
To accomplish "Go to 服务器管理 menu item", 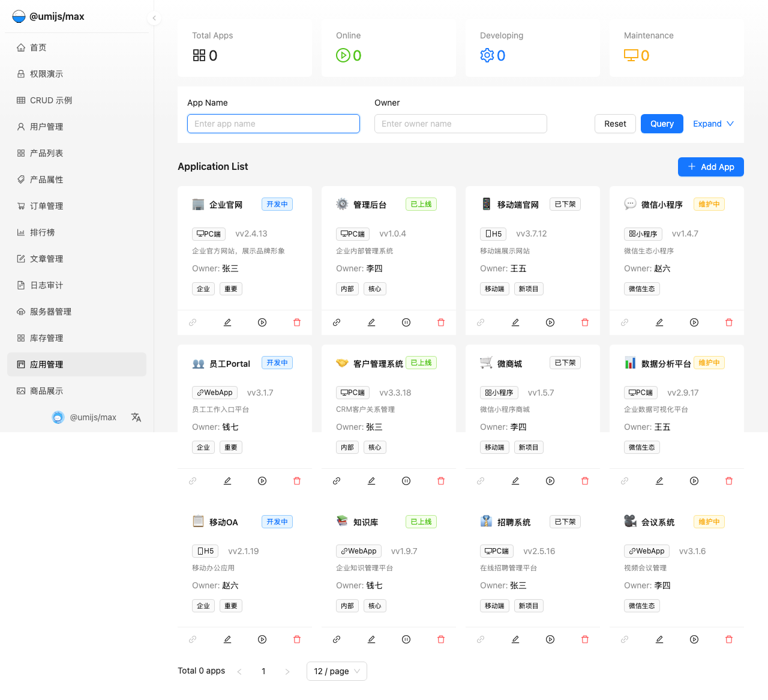I will point(50,312).
